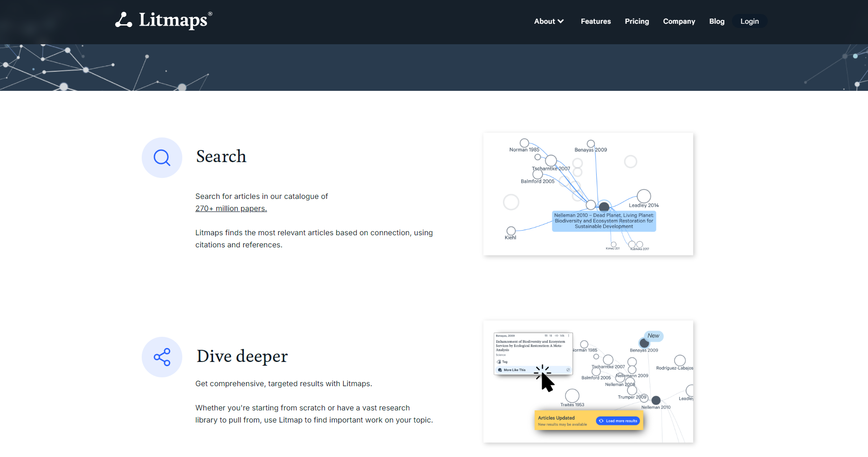Follow the 270+ million papers link

pyautogui.click(x=231, y=209)
